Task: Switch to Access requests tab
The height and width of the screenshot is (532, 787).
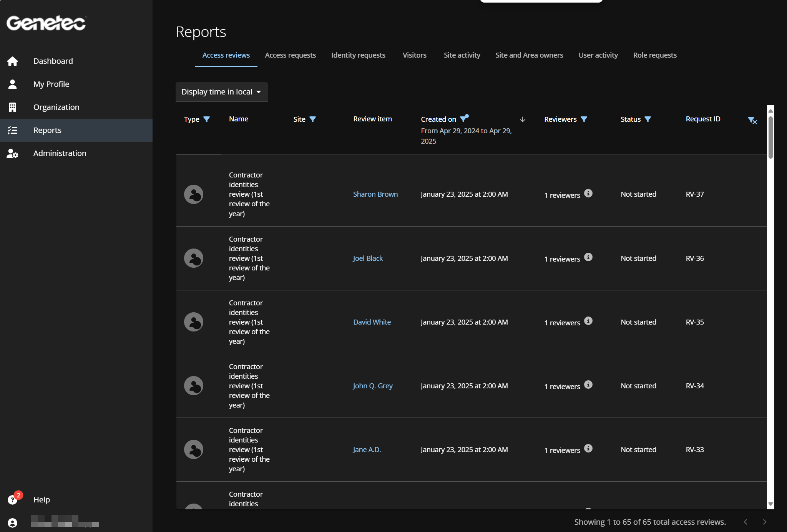Action: tap(290, 55)
